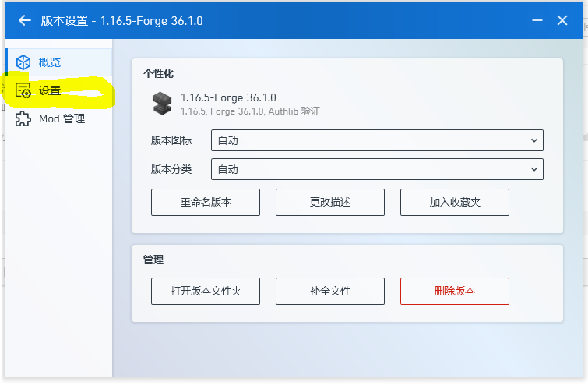Minimize the launcher window
Viewport: 588px width, 389px height.
coord(537,20)
